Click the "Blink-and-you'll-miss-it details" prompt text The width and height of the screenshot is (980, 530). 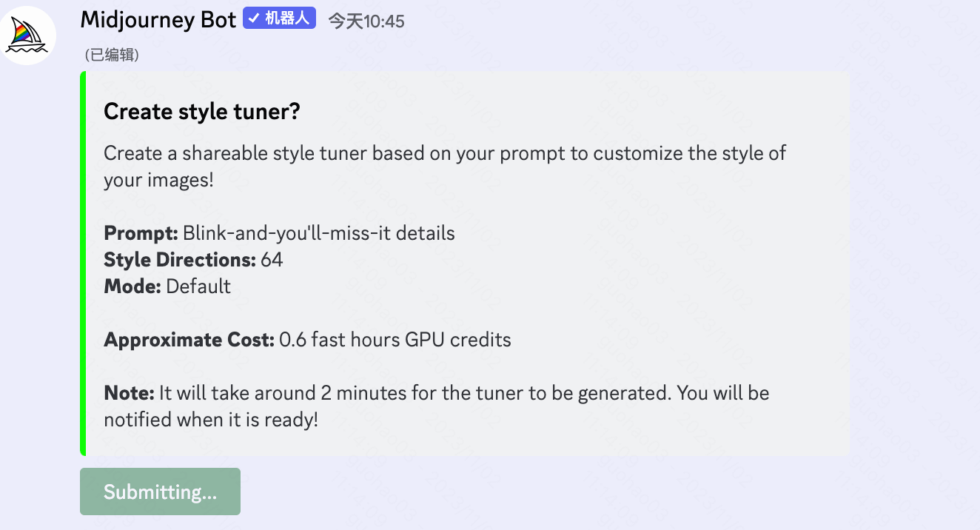318,234
